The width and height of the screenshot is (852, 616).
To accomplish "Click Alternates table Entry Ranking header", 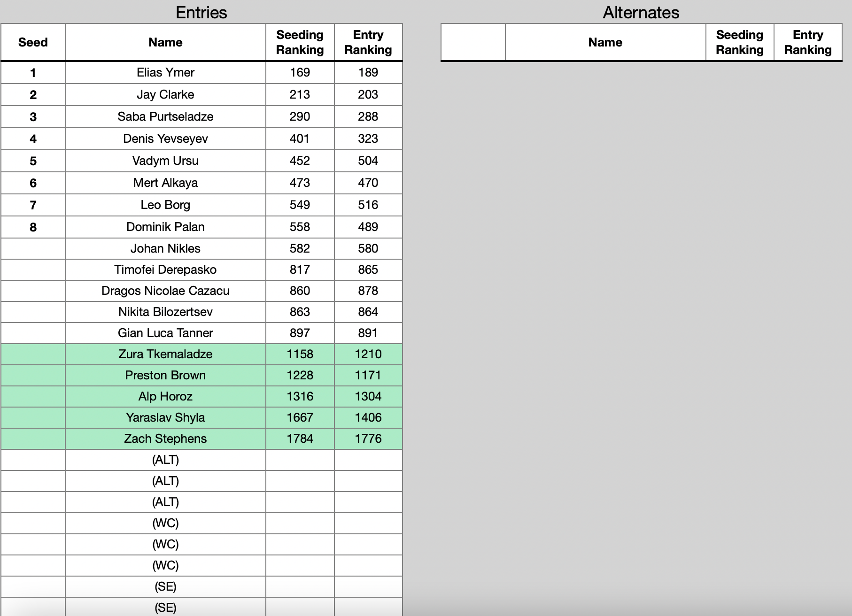I will (807, 42).
